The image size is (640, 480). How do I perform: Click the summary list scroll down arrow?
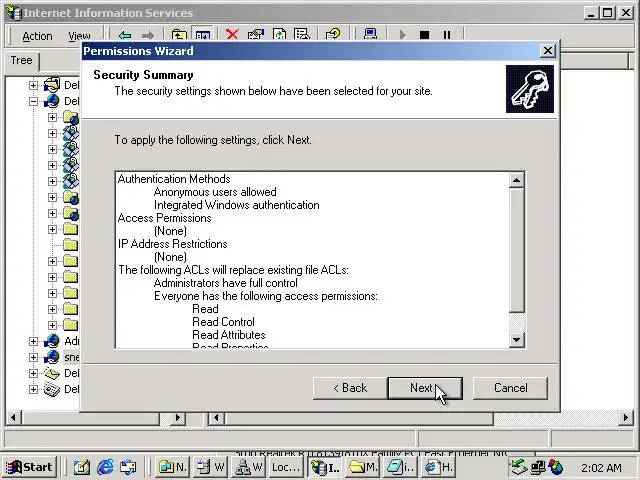[517, 340]
